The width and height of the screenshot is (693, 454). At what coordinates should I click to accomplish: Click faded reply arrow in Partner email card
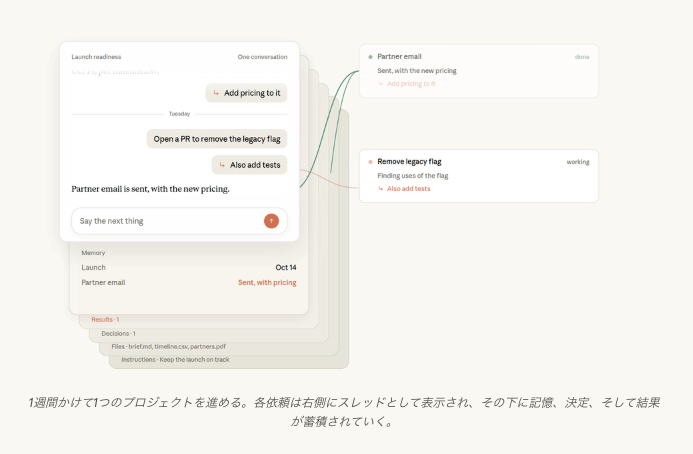tap(381, 84)
